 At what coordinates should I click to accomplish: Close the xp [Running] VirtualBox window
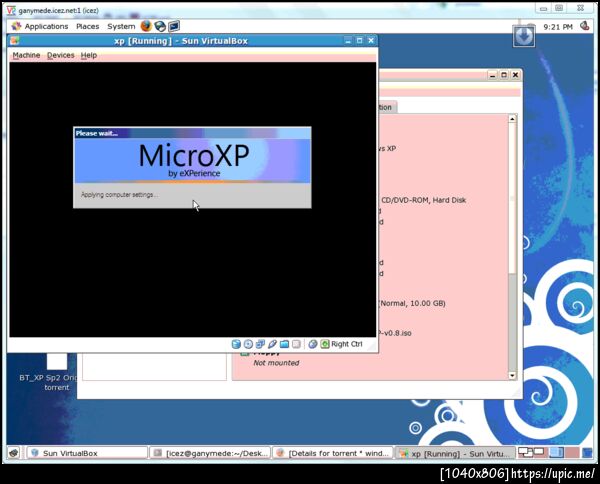[371, 41]
